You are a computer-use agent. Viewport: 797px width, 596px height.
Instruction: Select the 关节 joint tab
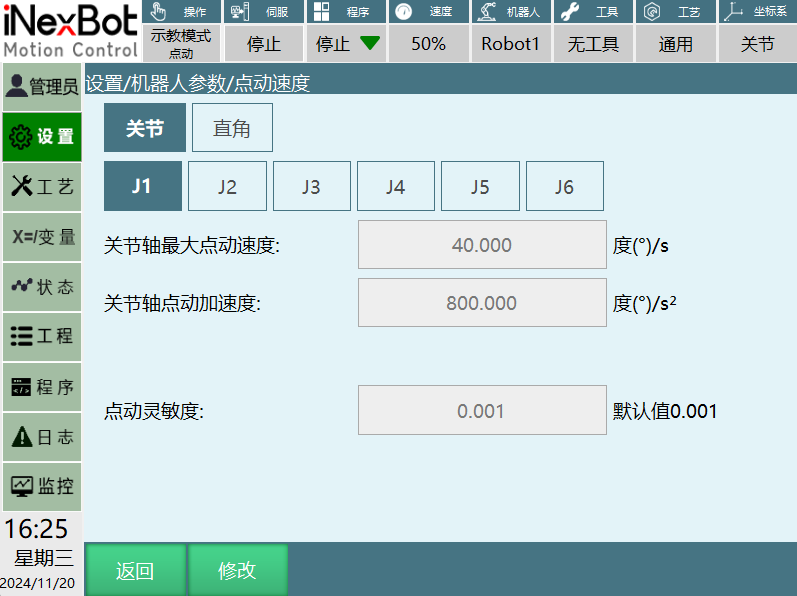click(145, 128)
